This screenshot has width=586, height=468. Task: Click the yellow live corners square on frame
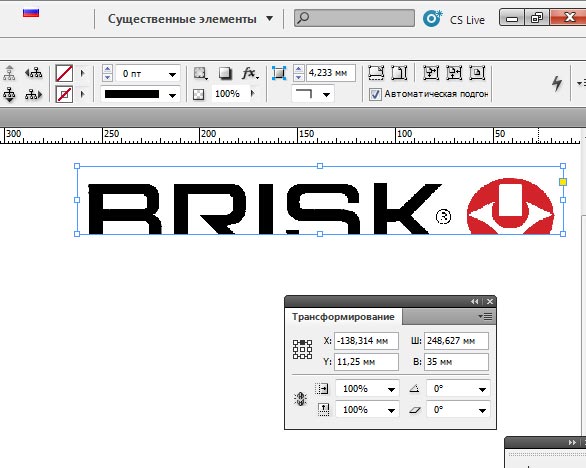563,182
